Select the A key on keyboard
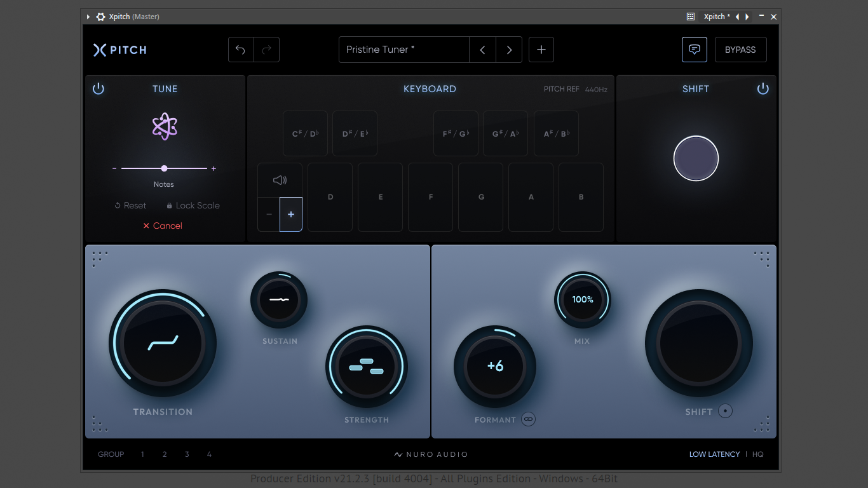The width and height of the screenshot is (868, 488). pyautogui.click(x=531, y=197)
